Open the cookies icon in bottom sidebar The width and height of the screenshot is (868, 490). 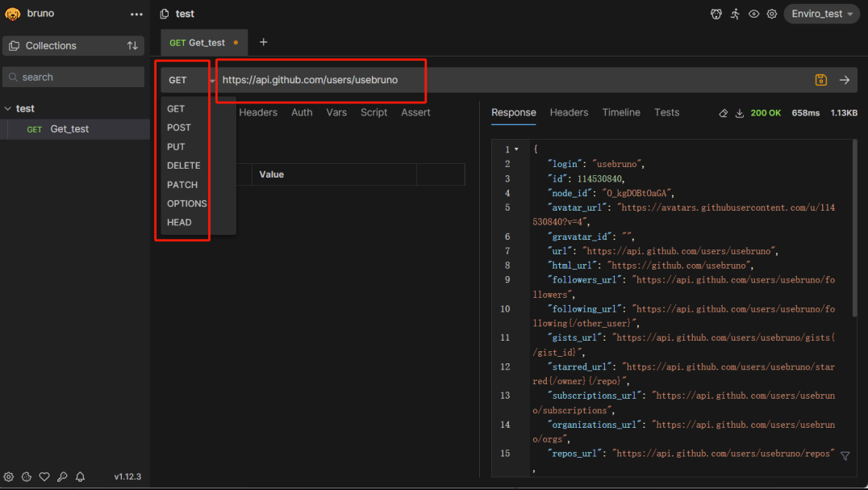[27, 477]
